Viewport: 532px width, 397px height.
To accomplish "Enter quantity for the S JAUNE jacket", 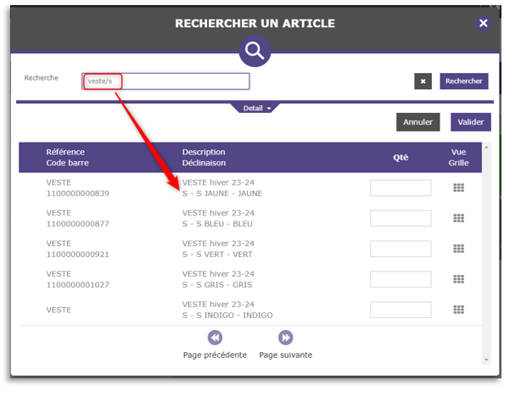I will tap(400, 187).
